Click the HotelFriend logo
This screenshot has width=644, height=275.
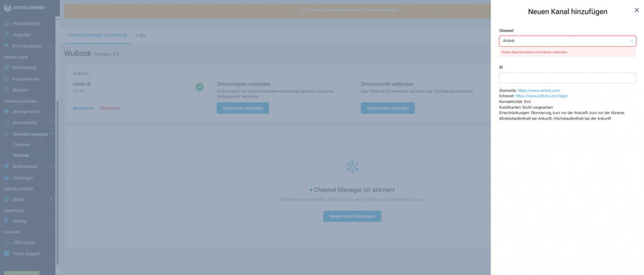tap(25, 8)
